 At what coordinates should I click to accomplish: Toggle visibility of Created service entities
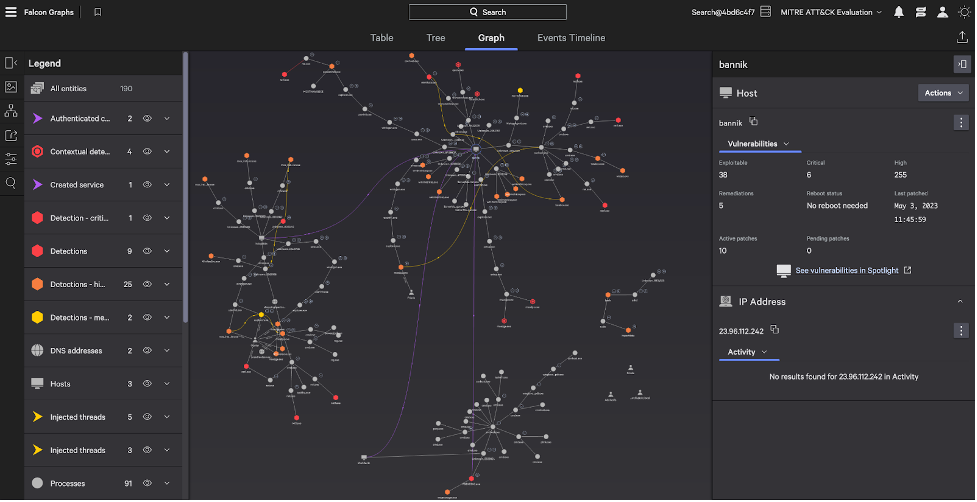[x=147, y=185]
